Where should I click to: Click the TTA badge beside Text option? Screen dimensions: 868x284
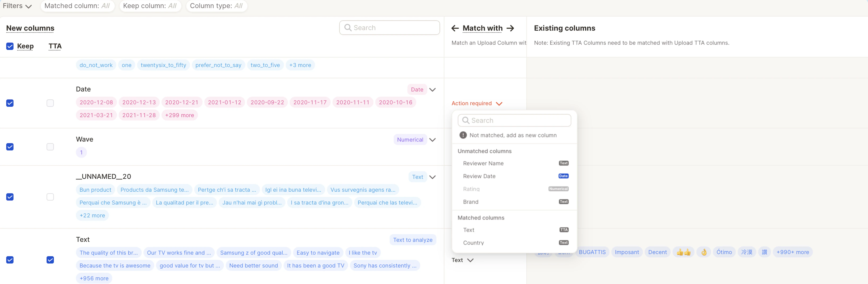pos(564,230)
